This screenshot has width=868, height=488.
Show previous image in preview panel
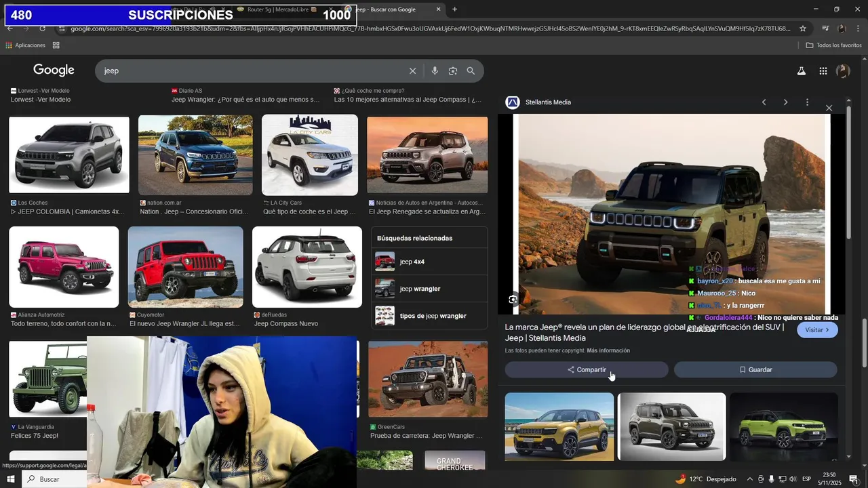pyautogui.click(x=764, y=102)
